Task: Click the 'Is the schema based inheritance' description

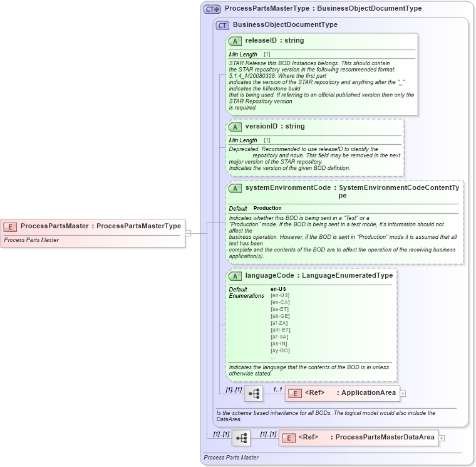Action: 326,416
